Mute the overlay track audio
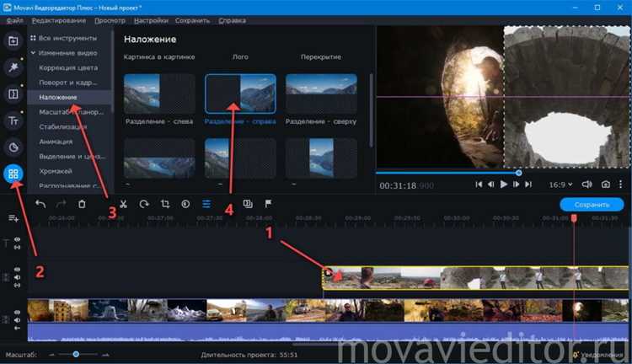This screenshot has height=364, width=632. point(18,277)
